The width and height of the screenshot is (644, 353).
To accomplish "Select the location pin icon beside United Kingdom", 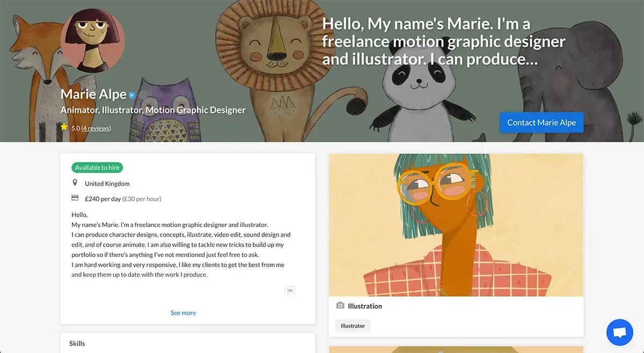I will pyautogui.click(x=75, y=182).
